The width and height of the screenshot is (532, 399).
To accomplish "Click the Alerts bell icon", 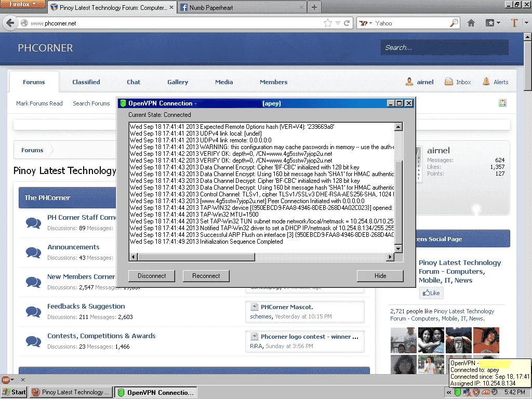I will click(x=486, y=82).
